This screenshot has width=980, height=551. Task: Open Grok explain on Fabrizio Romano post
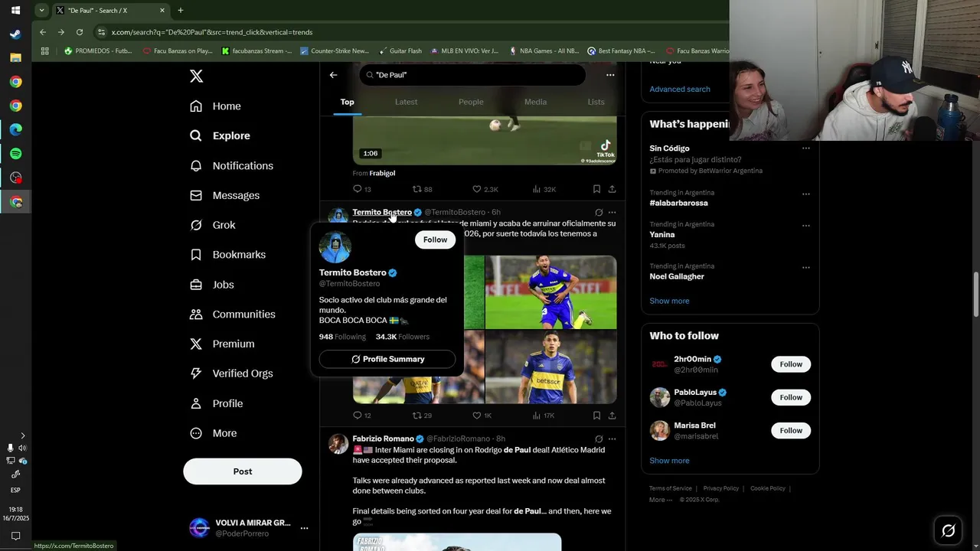pyautogui.click(x=599, y=439)
